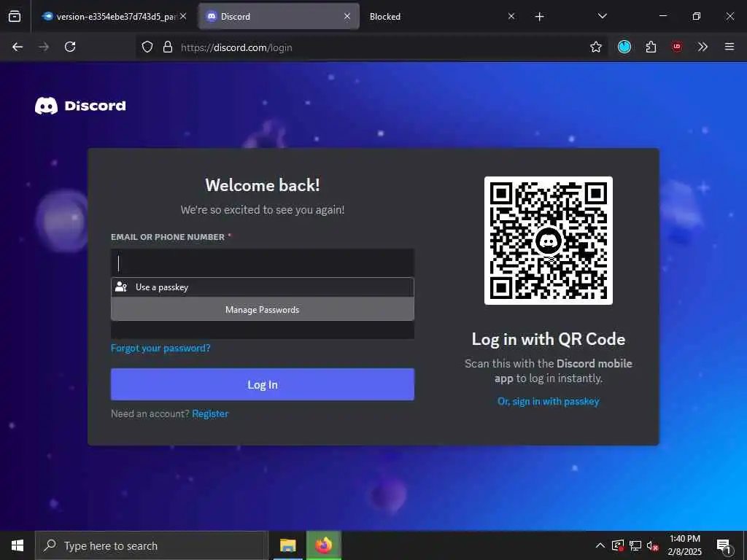The image size is (747, 560).
Task: Choose Use a passkey autofill option
Action: (x=263, y=287)
